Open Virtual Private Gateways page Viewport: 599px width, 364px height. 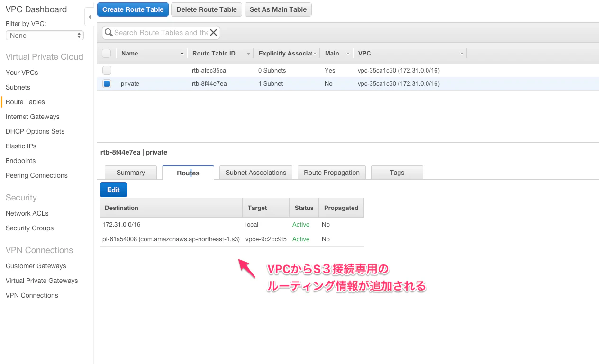tap(42, 281)
